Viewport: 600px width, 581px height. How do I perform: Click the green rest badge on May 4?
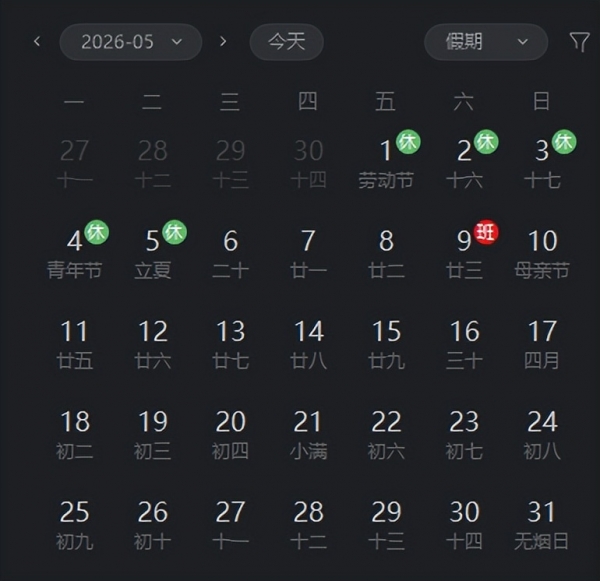point(97,233)
